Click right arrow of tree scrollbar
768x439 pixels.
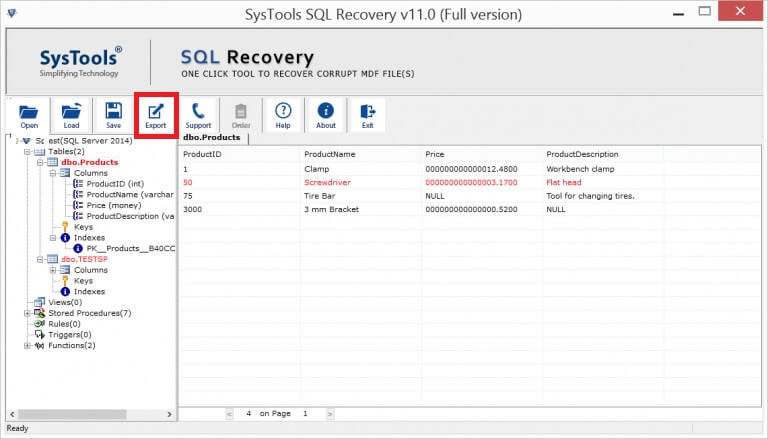pyautogui.click(x=169, y=415)
